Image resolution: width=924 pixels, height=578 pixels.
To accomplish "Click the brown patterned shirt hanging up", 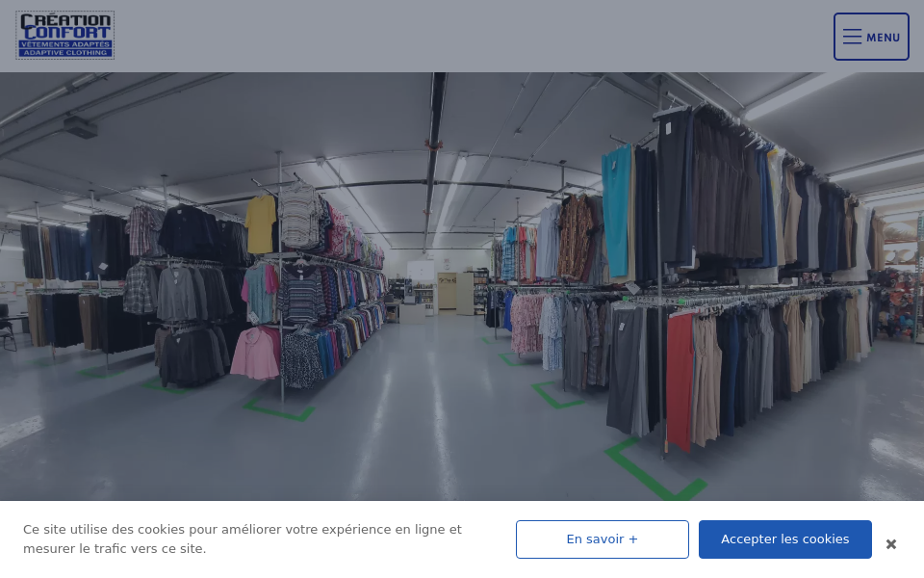I will (x=577, y=236).
